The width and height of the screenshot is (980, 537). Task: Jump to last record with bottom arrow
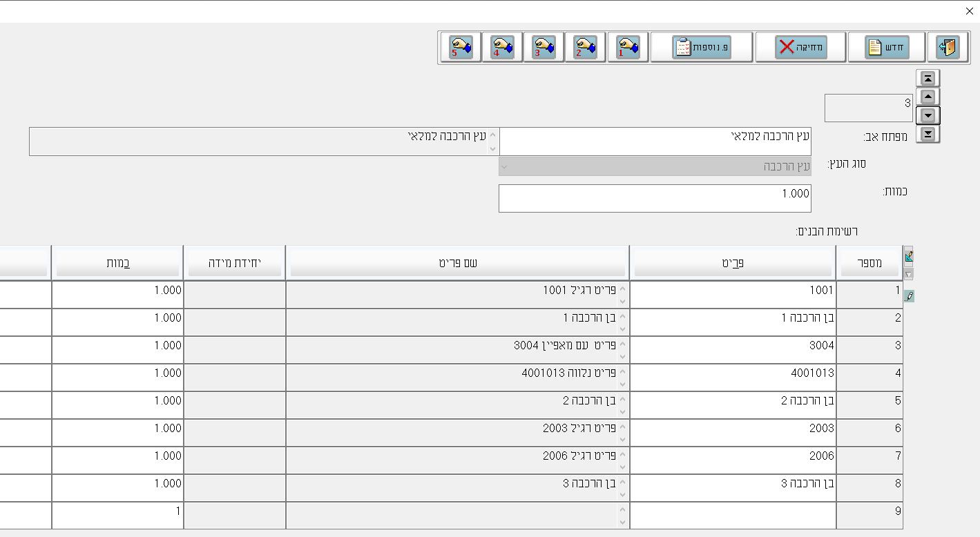click(928, 134)
